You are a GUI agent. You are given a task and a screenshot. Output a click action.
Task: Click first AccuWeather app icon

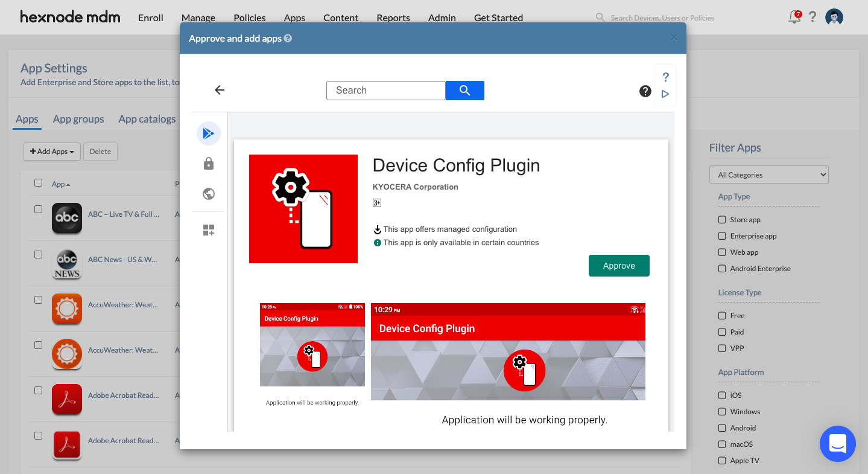coord(67,309)
